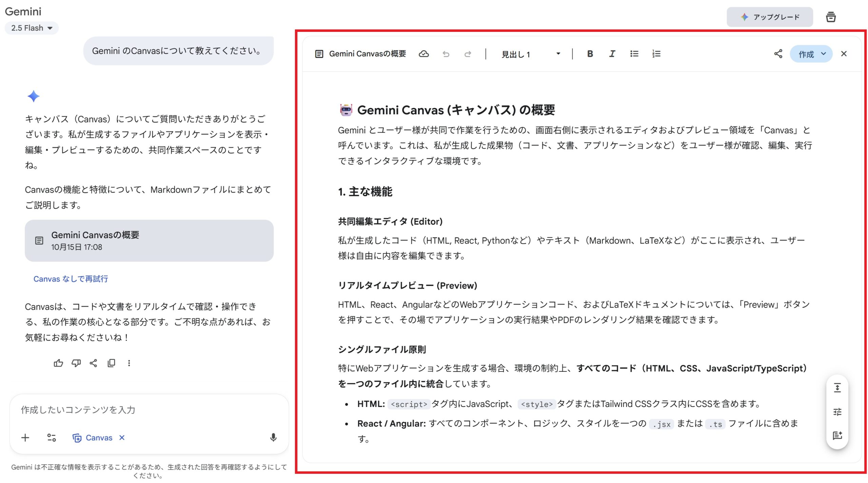868x483 pixels.
Task: Click the cloud save status icon
Action: pos(423,54)
